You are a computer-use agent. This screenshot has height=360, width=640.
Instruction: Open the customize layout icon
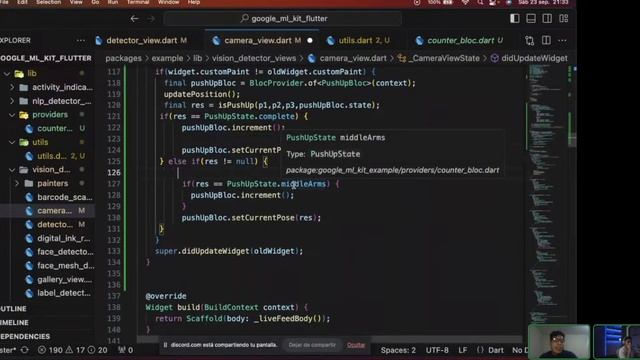564,19
